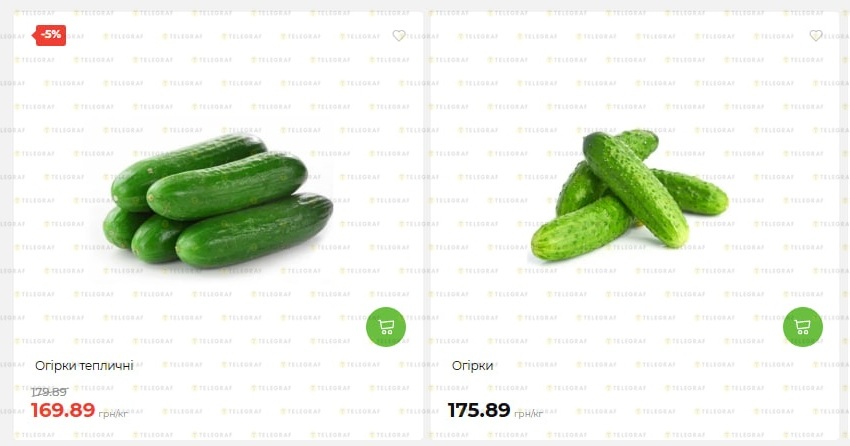This screenshot has width=850, height=446.
Task: View the smooth greenhouse cucumbers product photo
Action: 218,202
